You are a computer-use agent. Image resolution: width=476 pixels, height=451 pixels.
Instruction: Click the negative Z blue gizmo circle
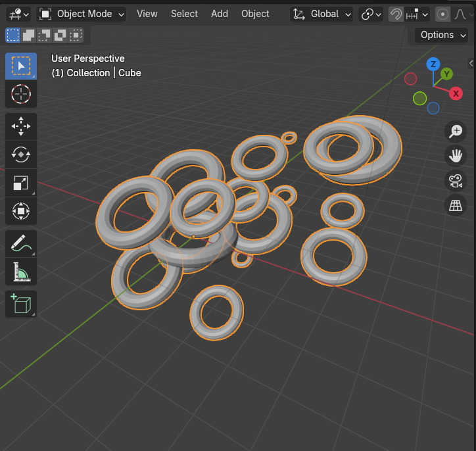click(433, 108)
